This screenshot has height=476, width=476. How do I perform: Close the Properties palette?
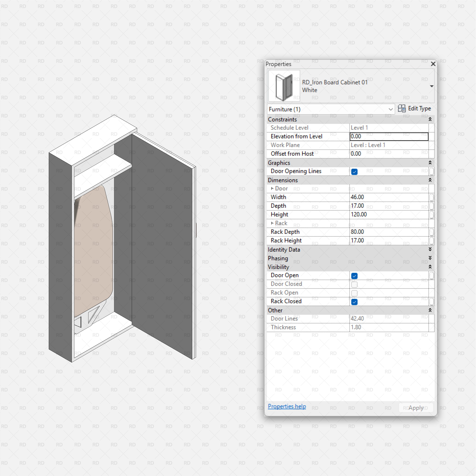pyautogui.click(x=433, y=64)
